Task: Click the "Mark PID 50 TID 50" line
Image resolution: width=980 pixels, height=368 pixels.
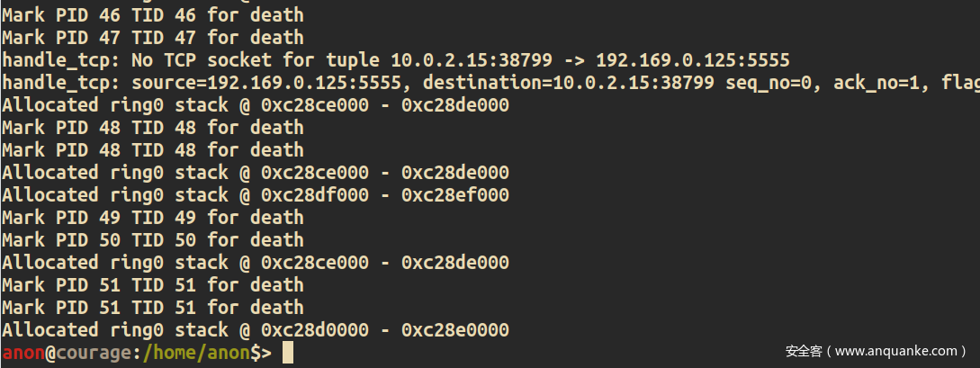Action: click(x=152, y=239)
